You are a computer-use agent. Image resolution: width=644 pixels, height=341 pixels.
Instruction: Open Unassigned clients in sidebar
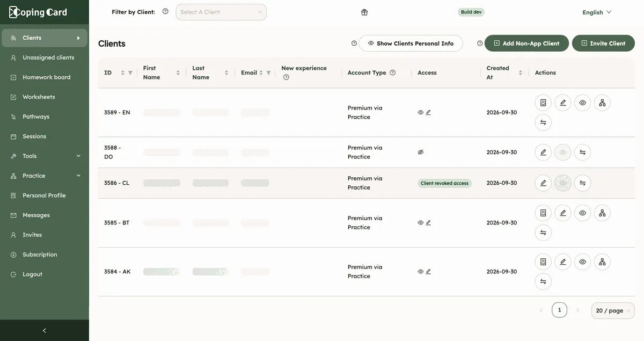point(45,57)
